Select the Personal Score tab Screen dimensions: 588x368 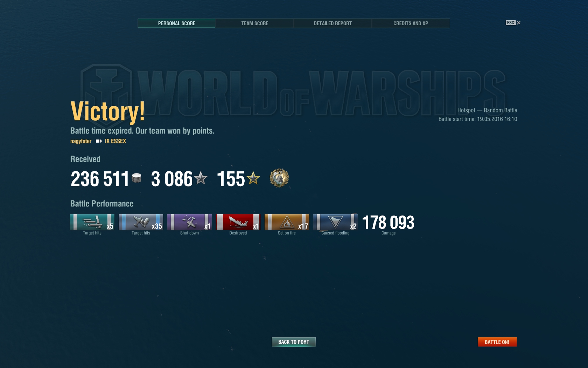coord(177,23)
